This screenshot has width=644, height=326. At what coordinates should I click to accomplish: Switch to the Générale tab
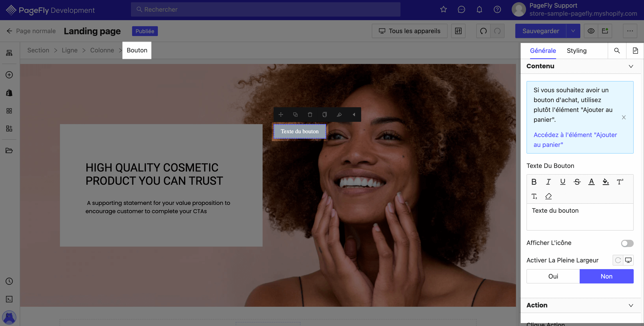pos(543,51)
